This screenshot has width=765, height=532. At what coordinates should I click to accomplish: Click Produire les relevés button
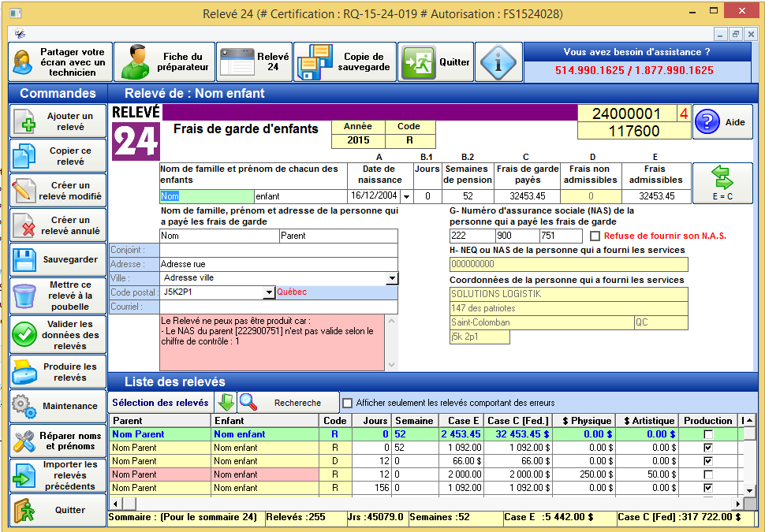(58, 372)
